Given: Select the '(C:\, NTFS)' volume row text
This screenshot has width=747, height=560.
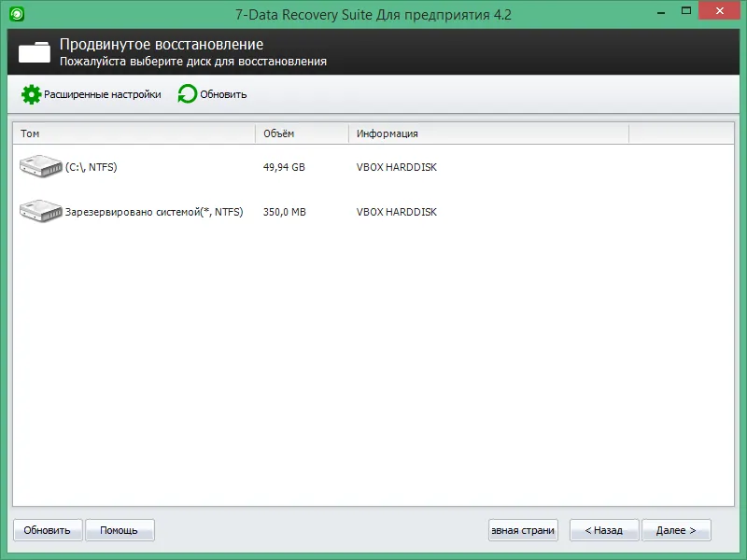Looking at the screenshot, I should pos(91,167).
